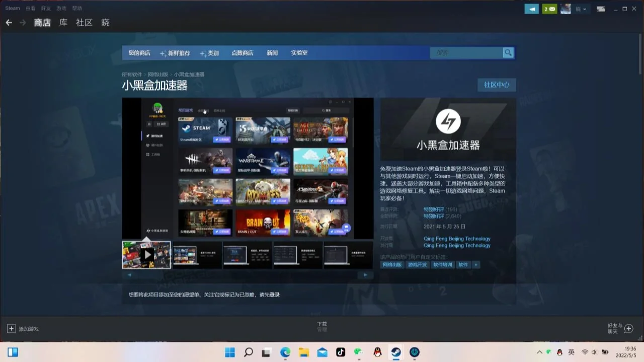Open the 下载 downloads manager

pos(322,326)
